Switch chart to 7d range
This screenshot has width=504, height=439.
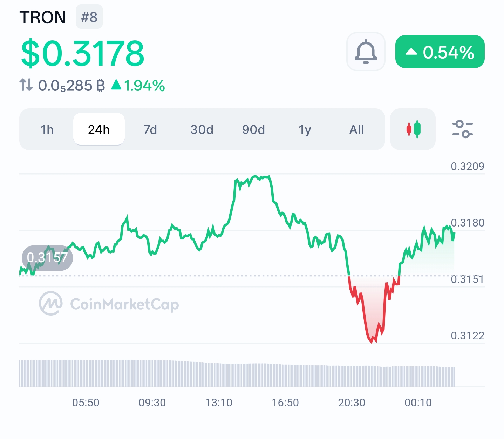150,130
